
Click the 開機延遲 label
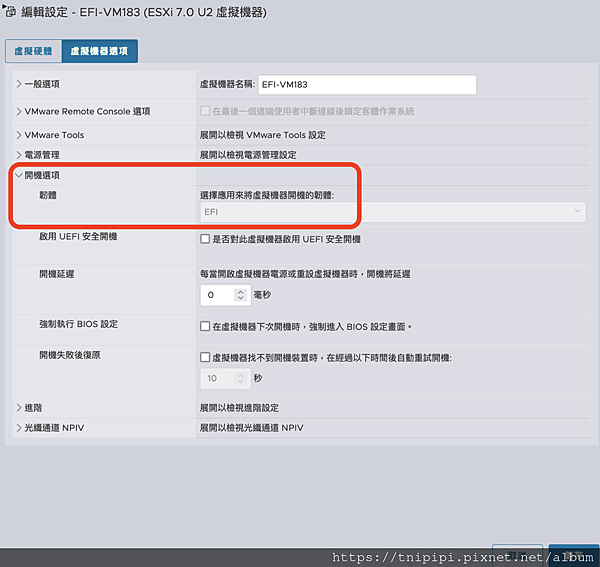click(x=57, y=274)
